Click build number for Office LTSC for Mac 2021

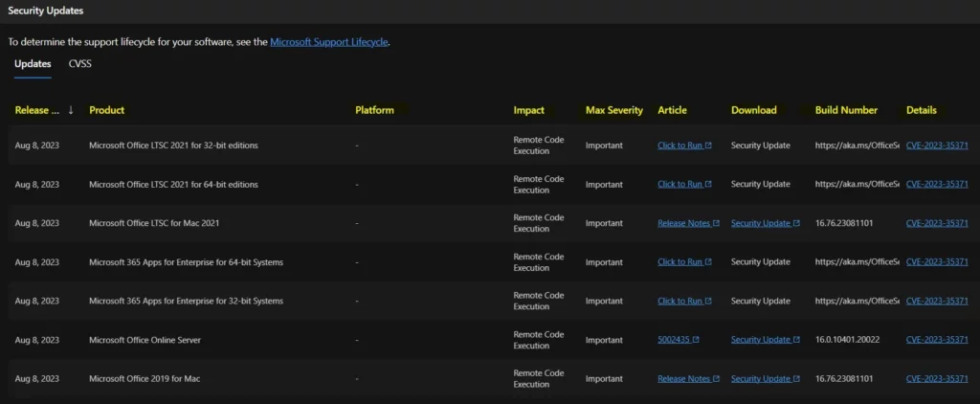click(844, 223)
